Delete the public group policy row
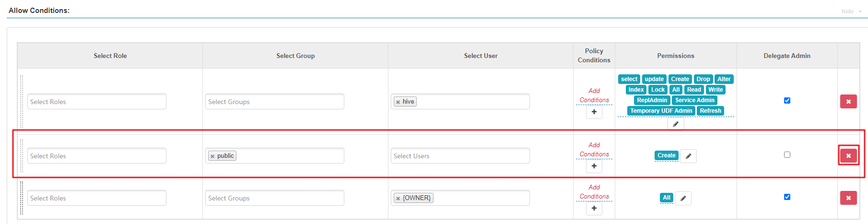Screen dimensions: 868x224 tap(848, 156)
